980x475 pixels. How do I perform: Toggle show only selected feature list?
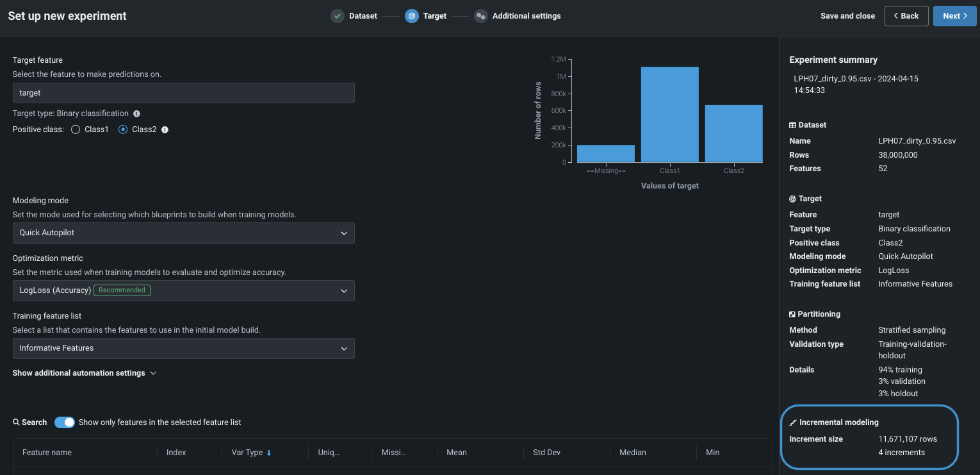(x=65, y=422)
